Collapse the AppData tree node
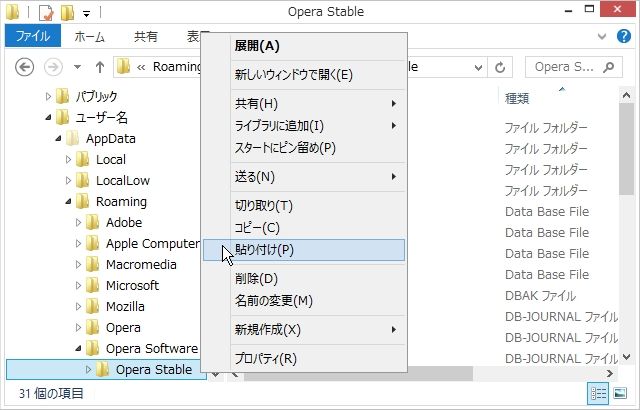This screenshot has width=640, height=410. pos(58,139)
